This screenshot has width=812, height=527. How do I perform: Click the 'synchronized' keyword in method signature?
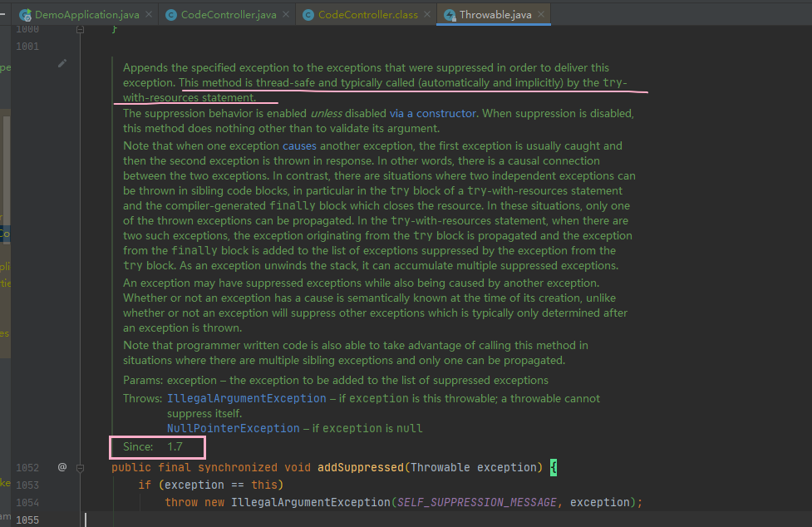point(238,467)
